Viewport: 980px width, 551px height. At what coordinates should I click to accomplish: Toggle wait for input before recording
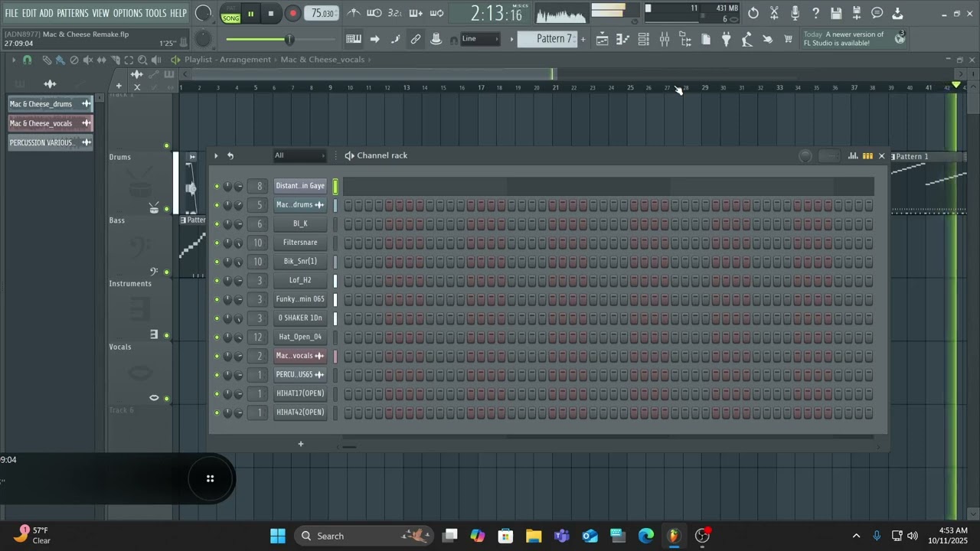[x=374, y=13]
